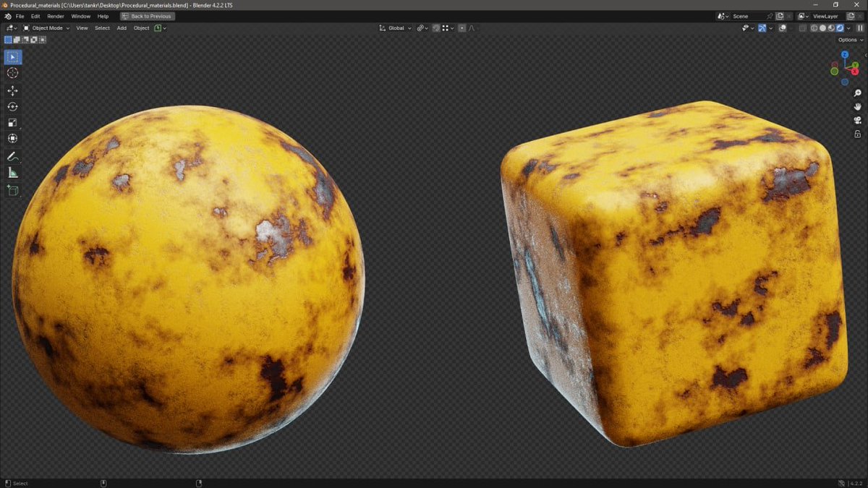Select the Annotate tool

12,157
